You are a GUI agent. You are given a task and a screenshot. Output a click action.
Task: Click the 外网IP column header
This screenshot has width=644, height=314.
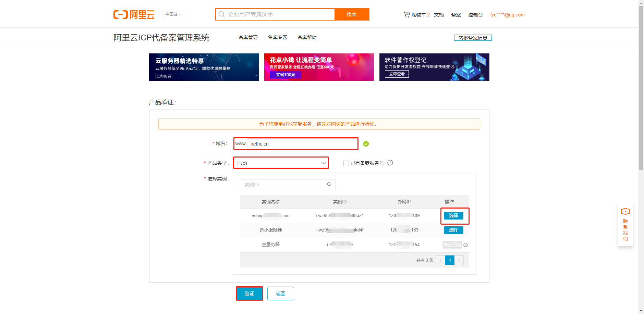404,202
